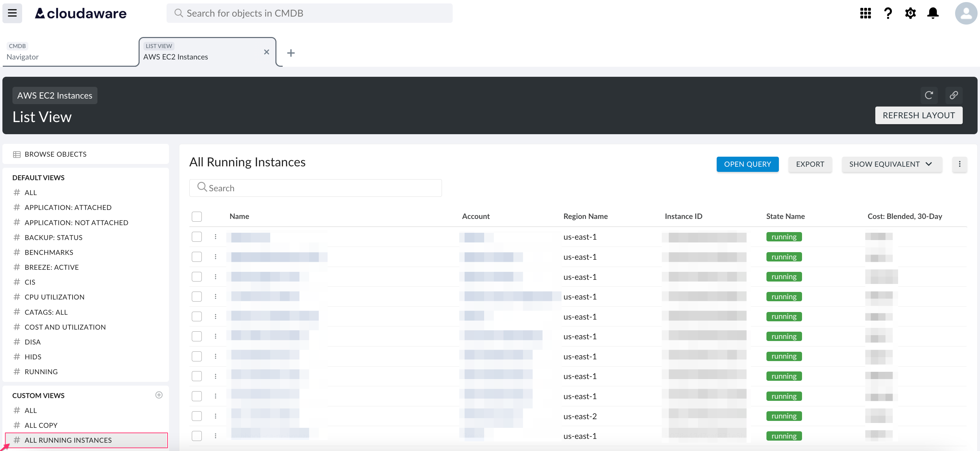Click the us-east-2 region cell
The image size is (980, 451).
click(580, 416)
